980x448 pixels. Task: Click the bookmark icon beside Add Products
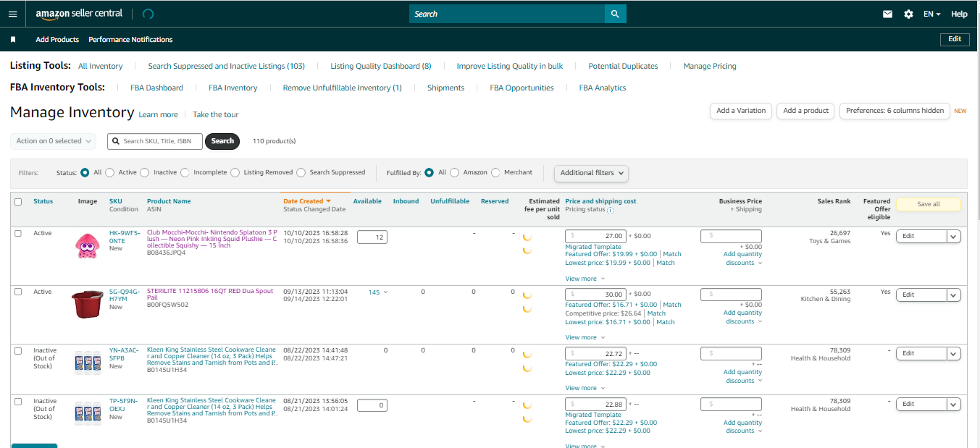pos(13,40)
